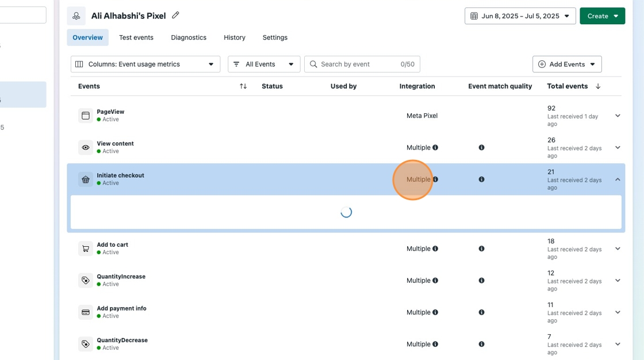
Task: Collapse the Initiate checkout event row
Action: [618, 179]
